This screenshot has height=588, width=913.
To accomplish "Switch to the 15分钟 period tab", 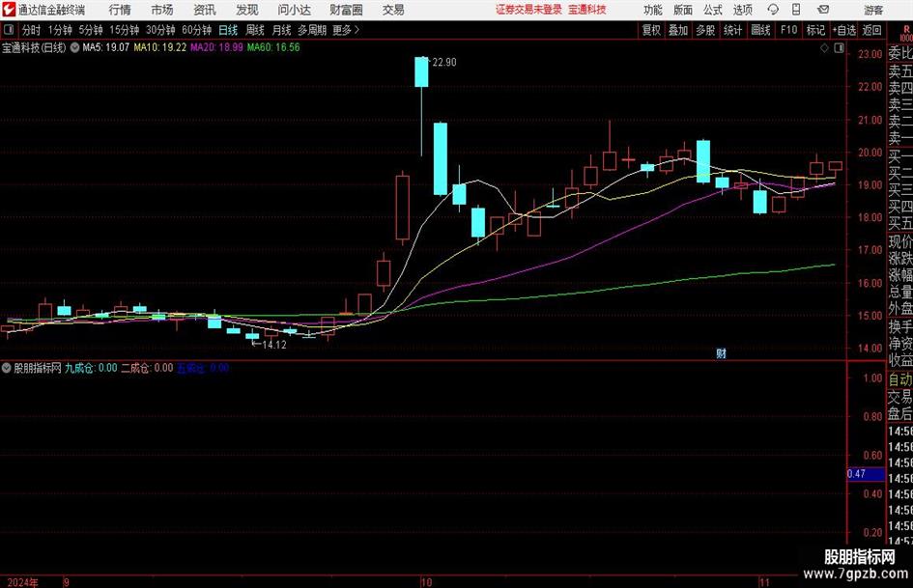I will coord(124,30).
